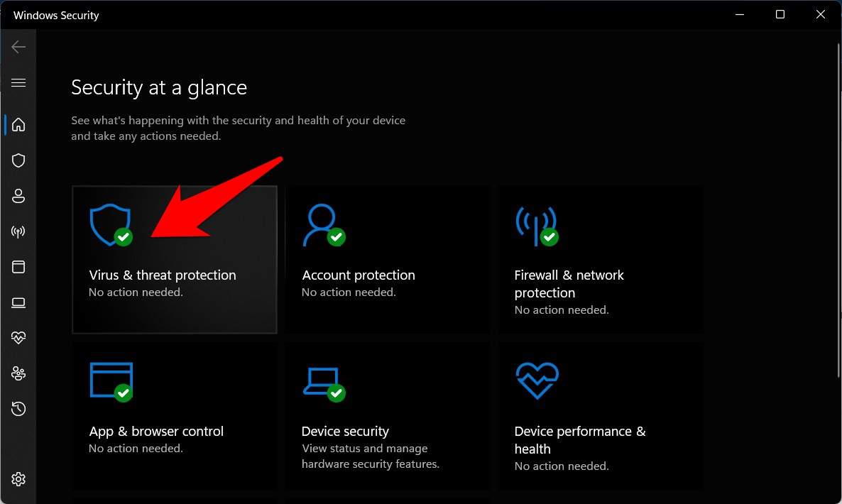Screen dimensions: 842x504
Task: Open the Firewall & network protection tile
Action: [600, 260]
